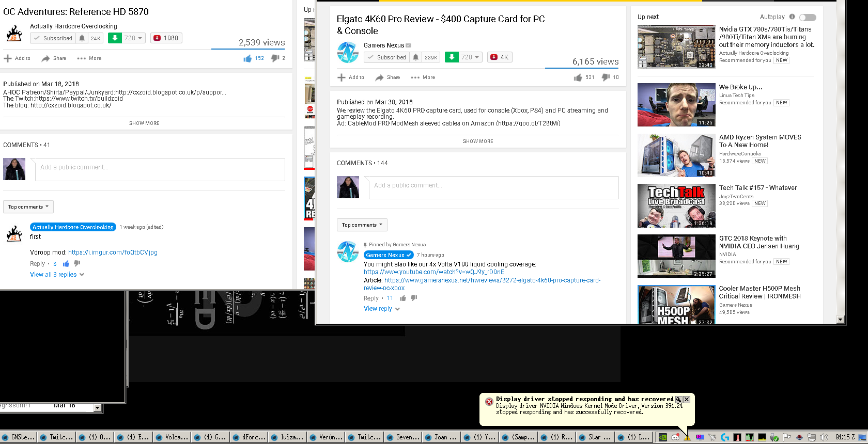Open 720 quality dropdown under OC Adventures video
The image size is (868, 444).
click(x=134, y=38)
